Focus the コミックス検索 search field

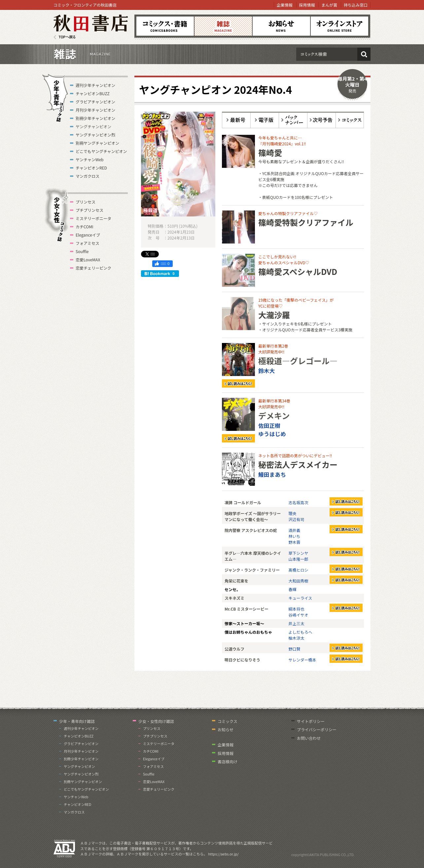pos(326,54)
